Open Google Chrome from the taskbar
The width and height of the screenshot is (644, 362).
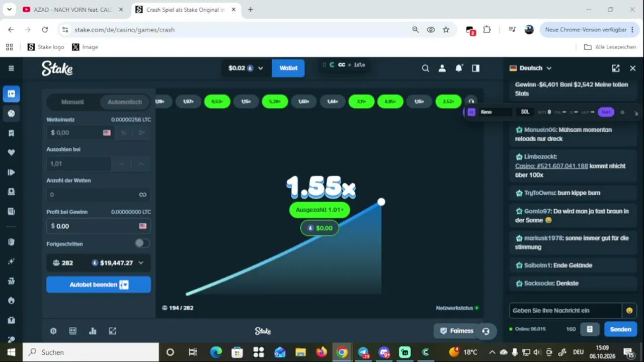click(x=342, y=352)
